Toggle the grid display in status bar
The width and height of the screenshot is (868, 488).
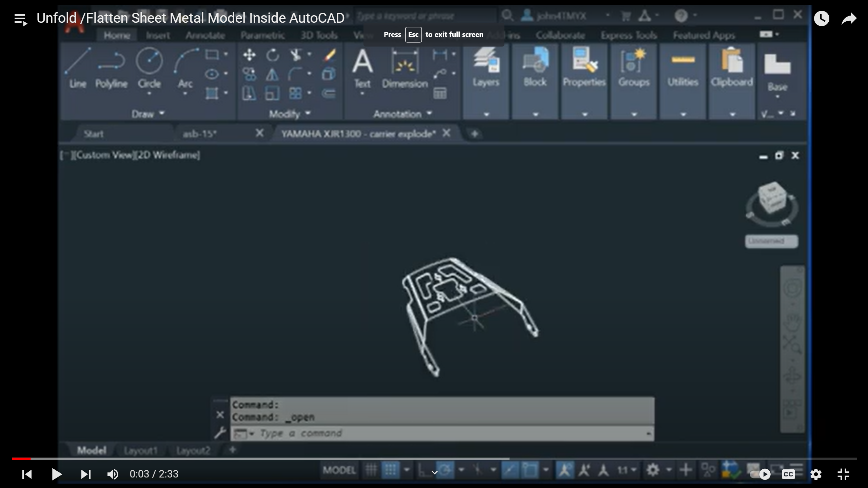371,470
